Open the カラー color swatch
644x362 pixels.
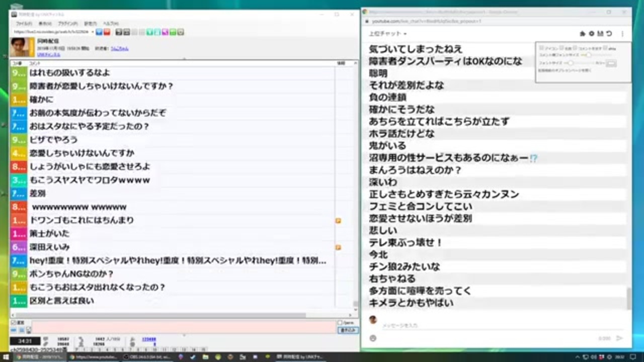coord(611,63)
